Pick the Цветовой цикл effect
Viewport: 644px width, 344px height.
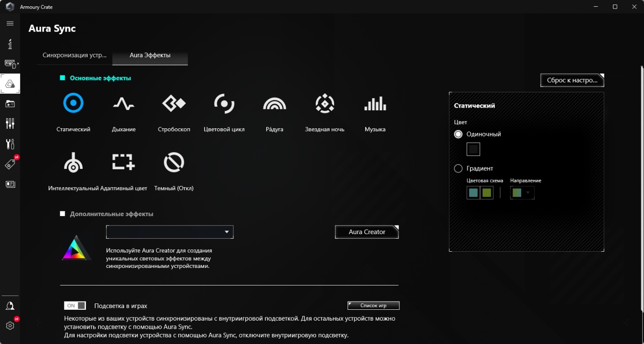click(x=224, y=104)
